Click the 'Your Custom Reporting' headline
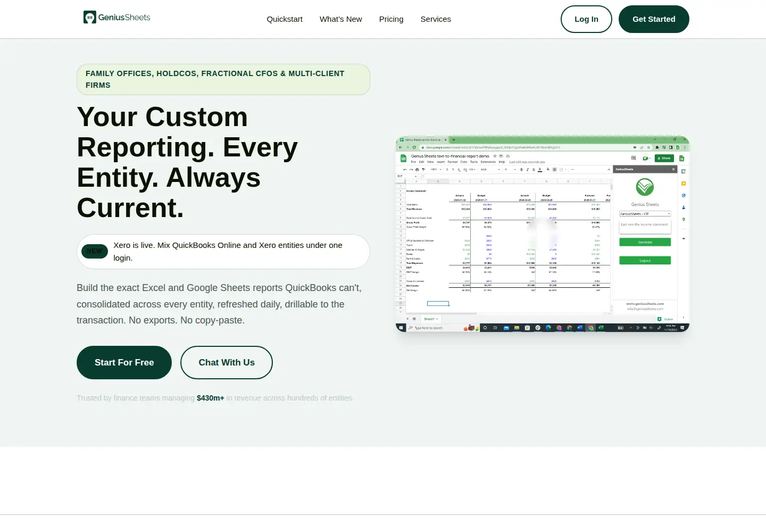The width and height of the screenshot is (766, 532). coord(187,162)
